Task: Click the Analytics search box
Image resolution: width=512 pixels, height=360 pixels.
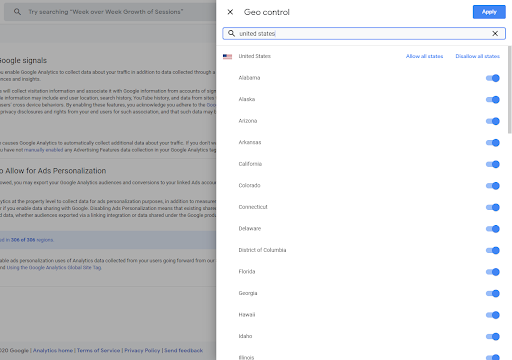Action: 110,12
